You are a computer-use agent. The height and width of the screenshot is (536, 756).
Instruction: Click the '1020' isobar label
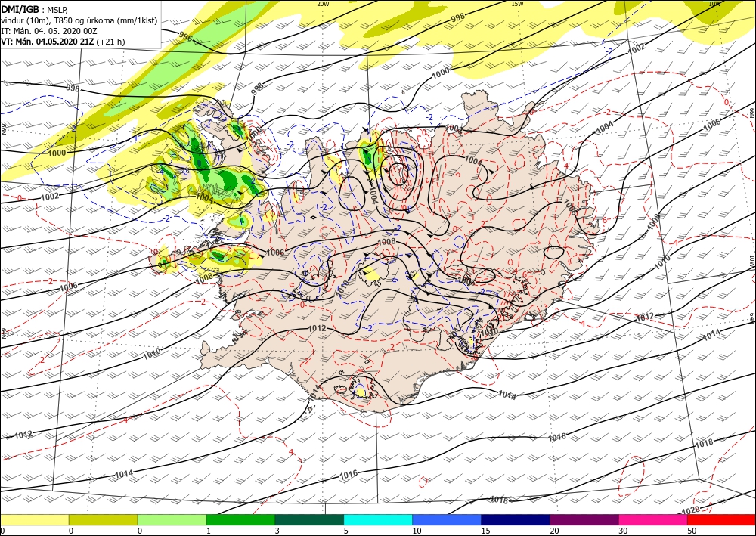pyautogui.click(x=690, y=511)
